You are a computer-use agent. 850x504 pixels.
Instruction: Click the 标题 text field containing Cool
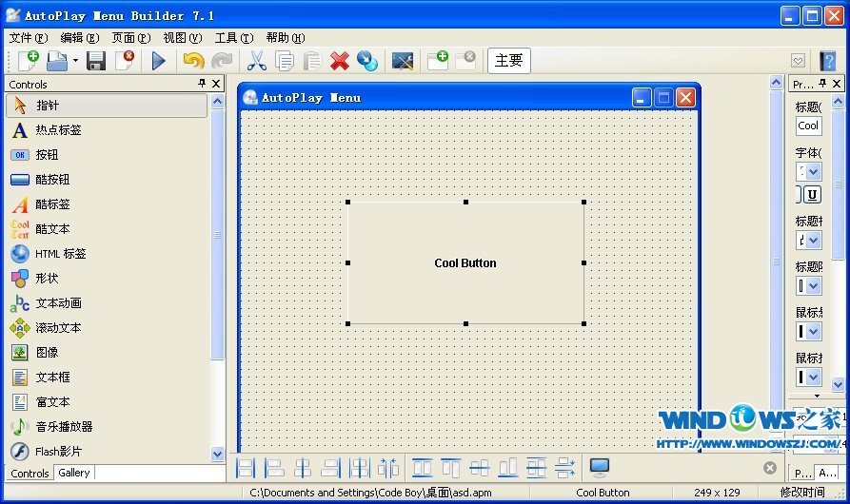click(x=808, y=126)
